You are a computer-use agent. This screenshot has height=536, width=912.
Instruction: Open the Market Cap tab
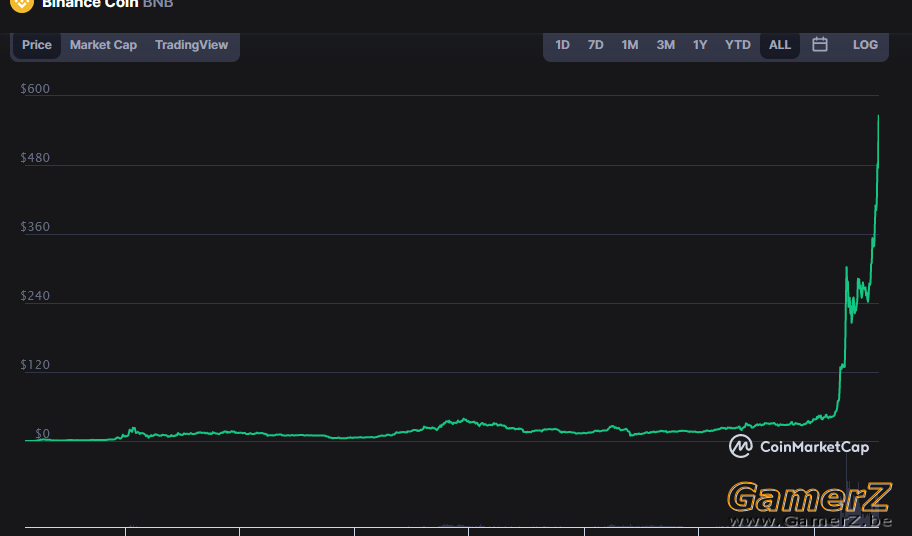[103, 45]
